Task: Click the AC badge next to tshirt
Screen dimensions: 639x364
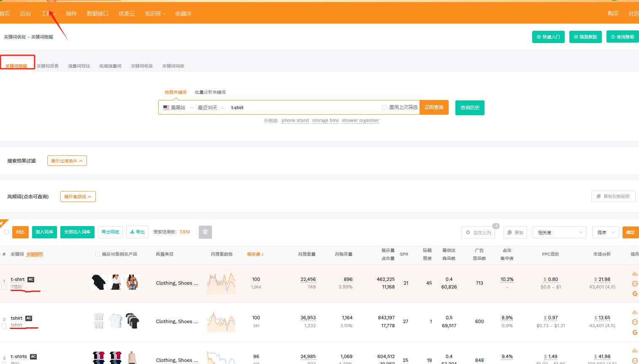Action: coord(29,318)
